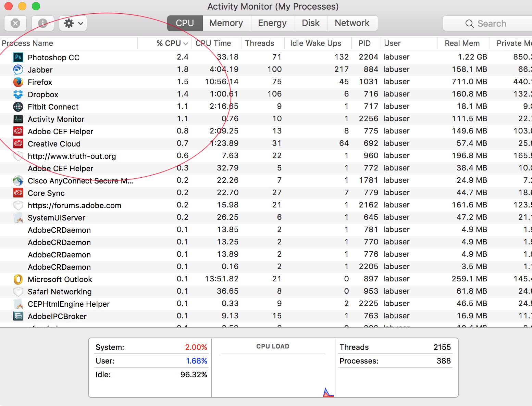Select the https://forums.adobe.com process
The image size is (532, 406).
(74, 205)
